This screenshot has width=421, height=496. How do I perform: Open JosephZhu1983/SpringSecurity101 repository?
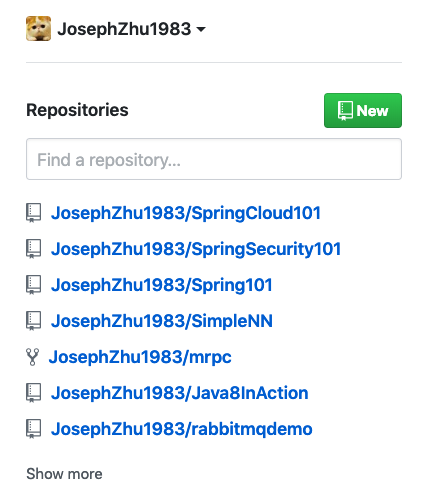coord(196,249)
